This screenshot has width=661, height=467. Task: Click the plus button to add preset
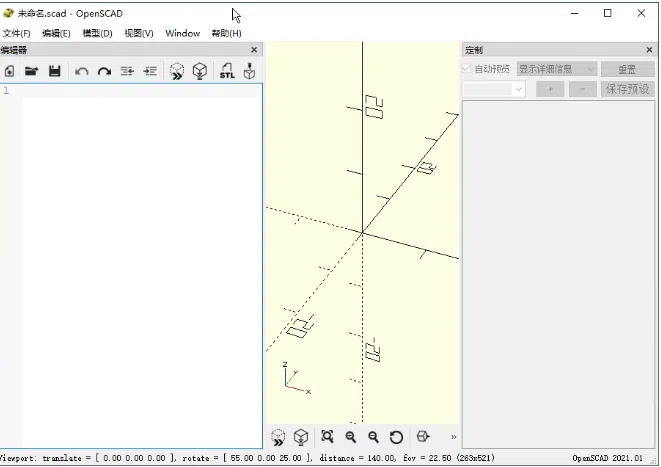tap(550, 89)
